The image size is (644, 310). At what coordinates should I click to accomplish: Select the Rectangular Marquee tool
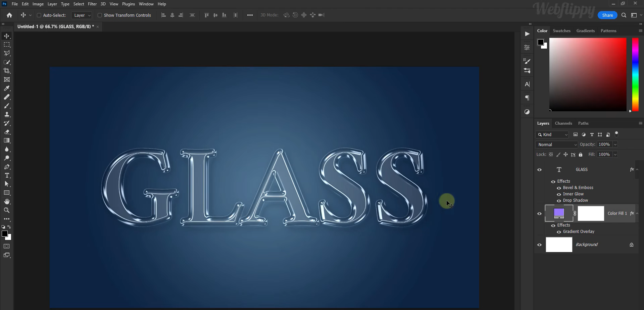(7, 45)
